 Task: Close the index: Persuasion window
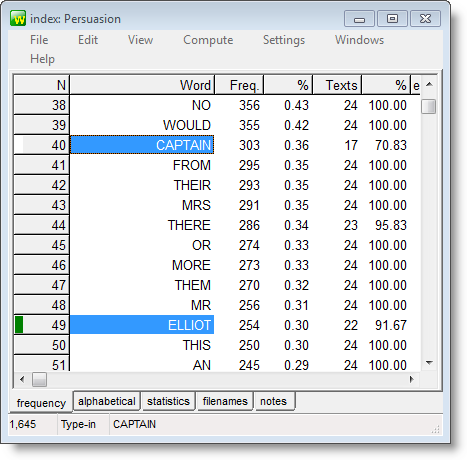click(425, 19)
